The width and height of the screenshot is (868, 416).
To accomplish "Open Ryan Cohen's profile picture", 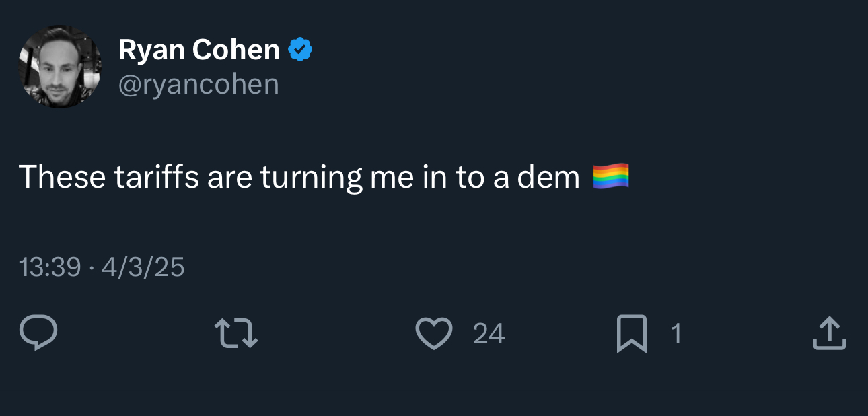I will (x=59, y=67).
